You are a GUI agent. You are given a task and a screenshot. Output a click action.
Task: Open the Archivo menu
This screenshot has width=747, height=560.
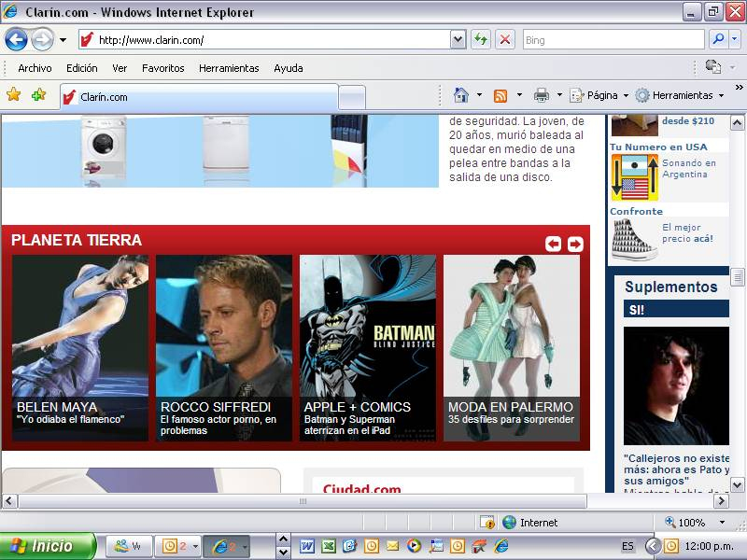pyautogui.click(x=35, y=68)
